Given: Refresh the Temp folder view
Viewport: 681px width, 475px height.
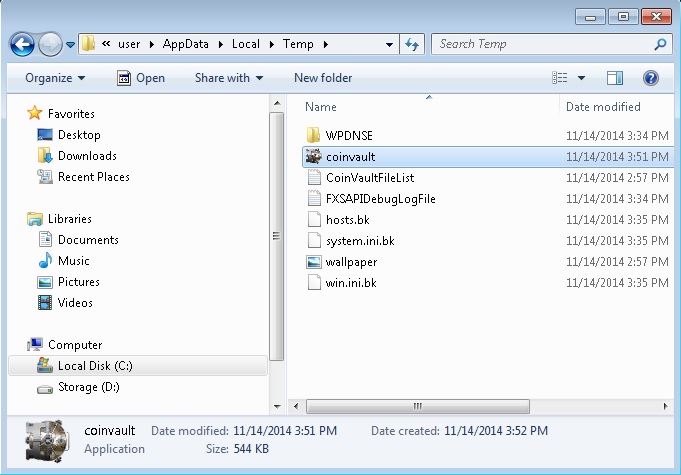Looking at the screenshot, I should (412, 44).
